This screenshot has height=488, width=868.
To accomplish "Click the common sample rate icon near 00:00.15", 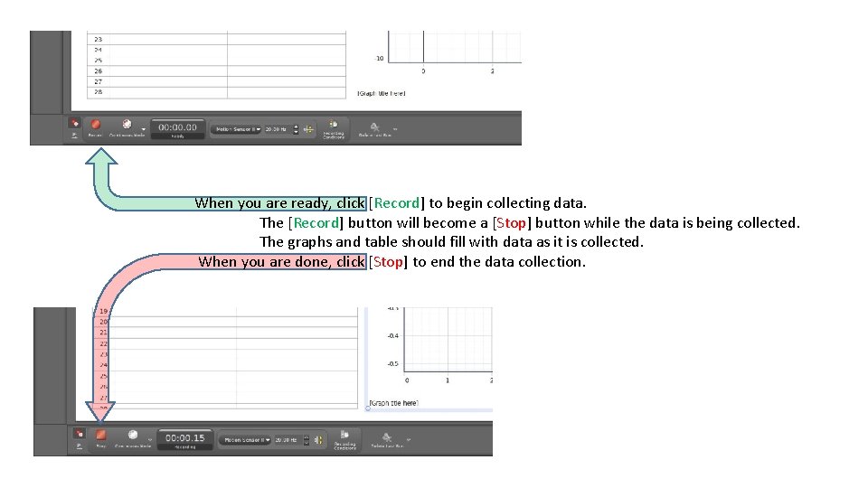I will [x=318, y=440].
